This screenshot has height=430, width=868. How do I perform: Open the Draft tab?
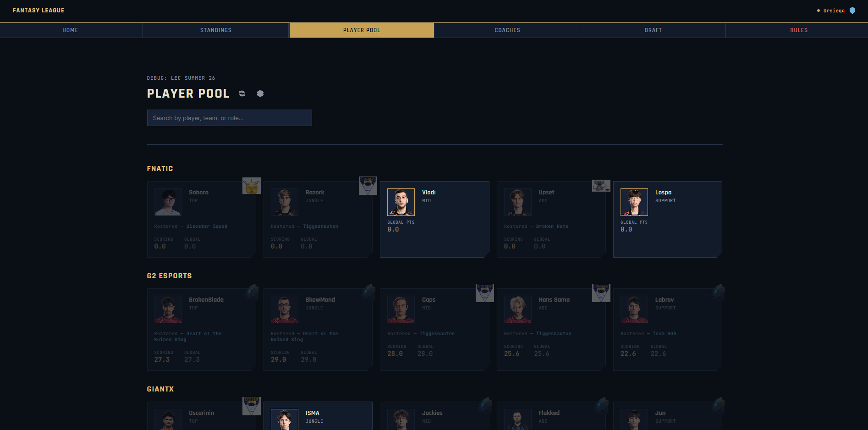[653, 30]
